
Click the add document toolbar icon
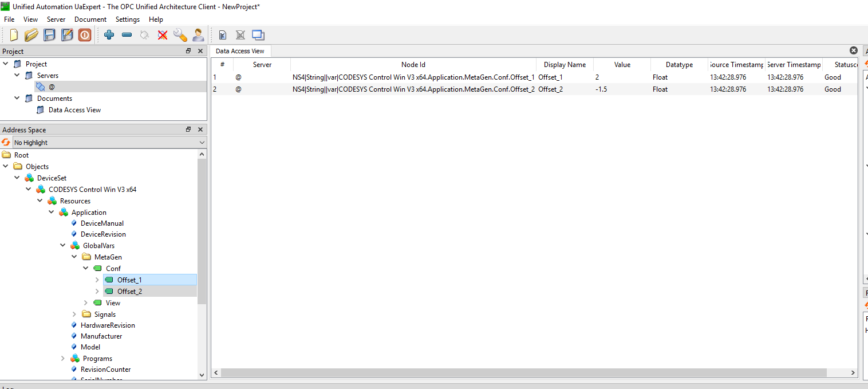click(223, 35)
